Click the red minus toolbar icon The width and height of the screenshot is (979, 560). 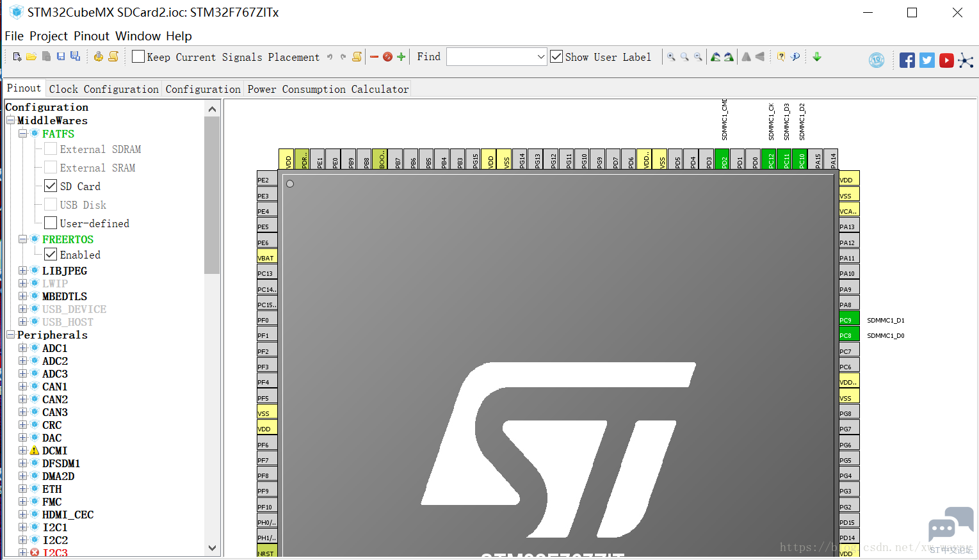point(375,57)
